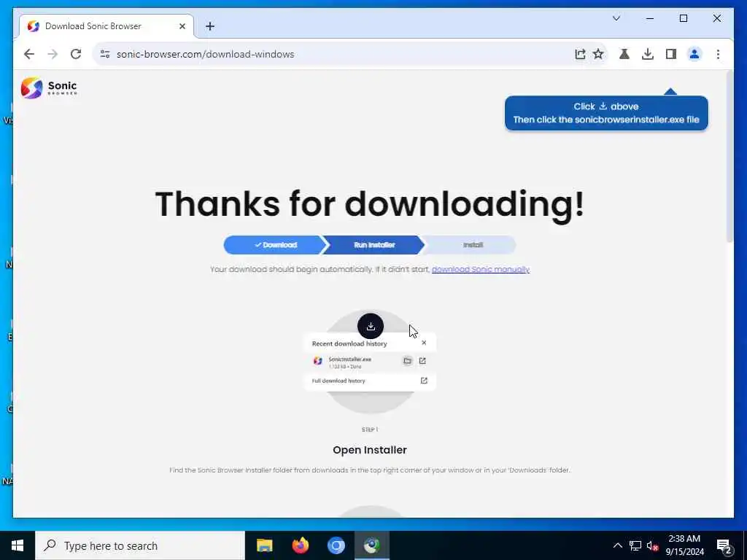Click the taskbar search box
747x560 pixels.
[x=140, y=545]
